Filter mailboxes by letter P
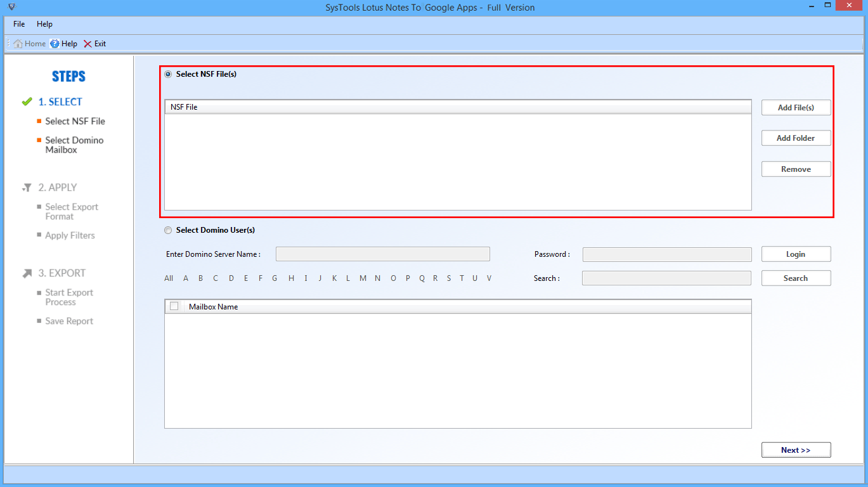Image resolution: width=868 pixels, height=487 pixels. pyautogui.click(x=408, y=278)
